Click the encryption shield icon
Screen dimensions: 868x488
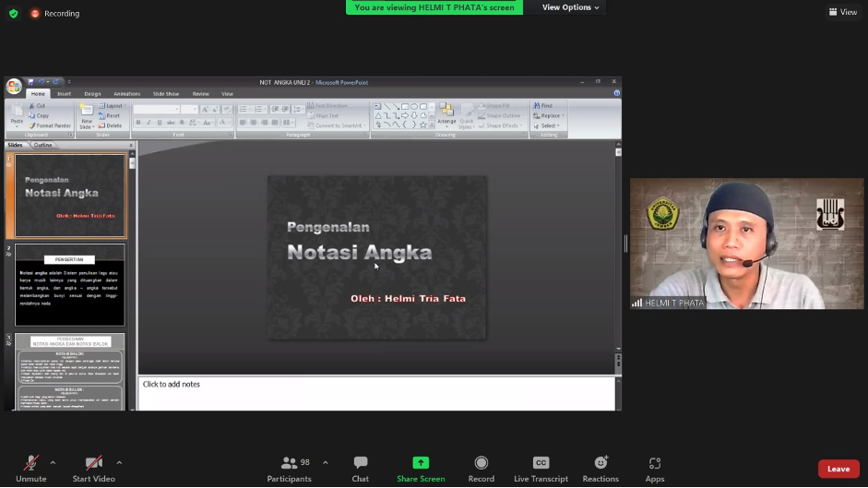(x=13, y=13)
